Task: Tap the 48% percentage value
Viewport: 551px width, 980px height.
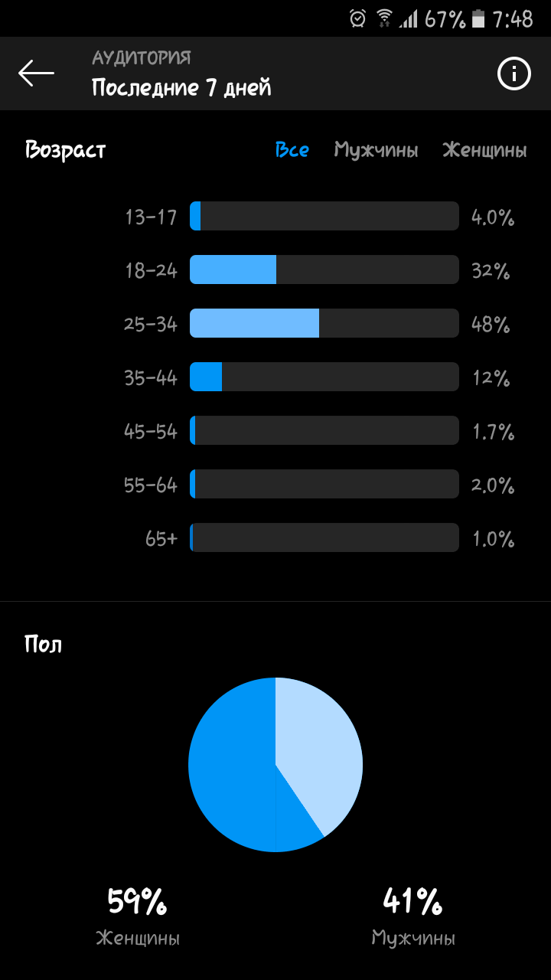Action: tap(491, 325)
